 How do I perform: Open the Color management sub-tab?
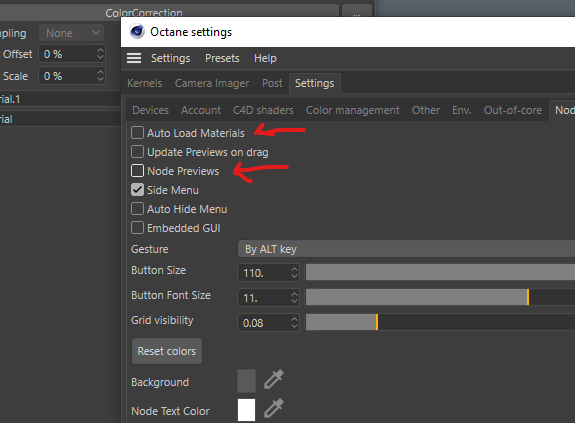(353, 110)
